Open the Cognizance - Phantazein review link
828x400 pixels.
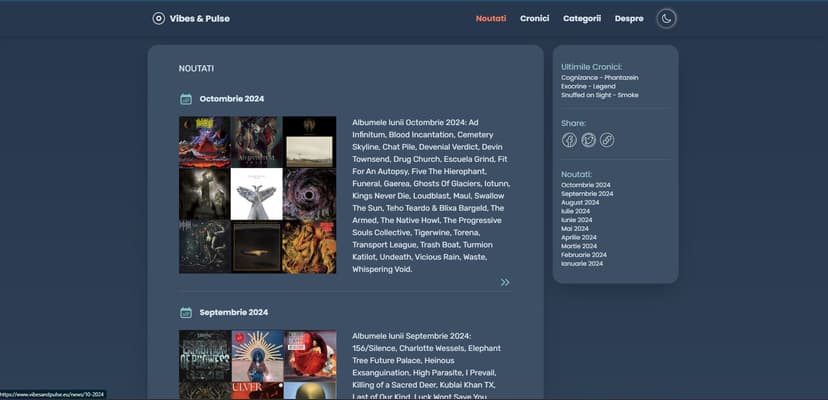pos(600,78)
